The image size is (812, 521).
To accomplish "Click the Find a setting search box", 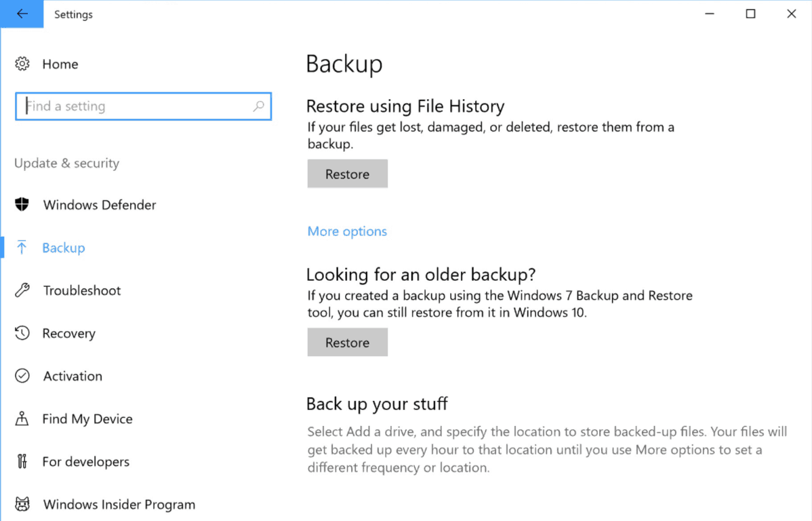I will click(144, 107).
